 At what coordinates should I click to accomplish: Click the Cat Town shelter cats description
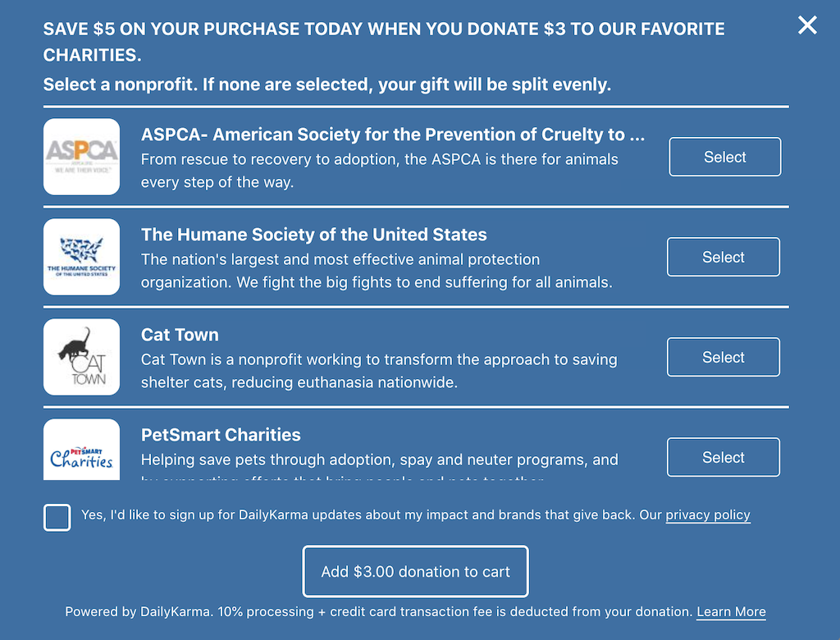(378, 371)
